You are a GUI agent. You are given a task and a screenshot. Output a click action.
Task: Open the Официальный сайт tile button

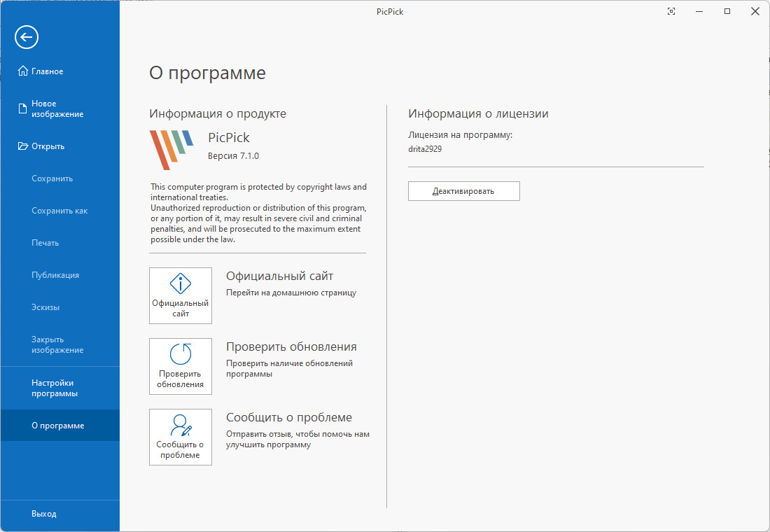coord(180,295)
